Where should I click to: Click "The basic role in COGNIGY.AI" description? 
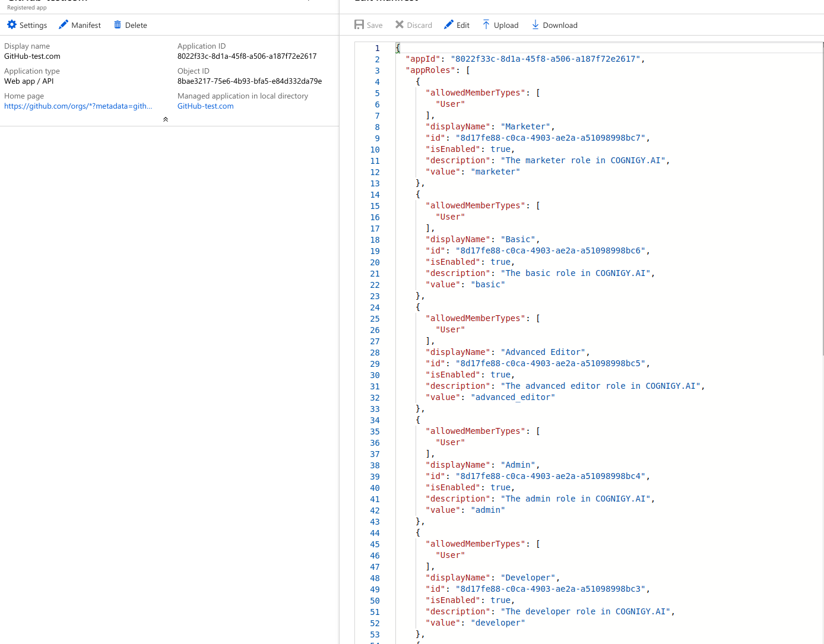pyautogui.click(x=575, y=273)
